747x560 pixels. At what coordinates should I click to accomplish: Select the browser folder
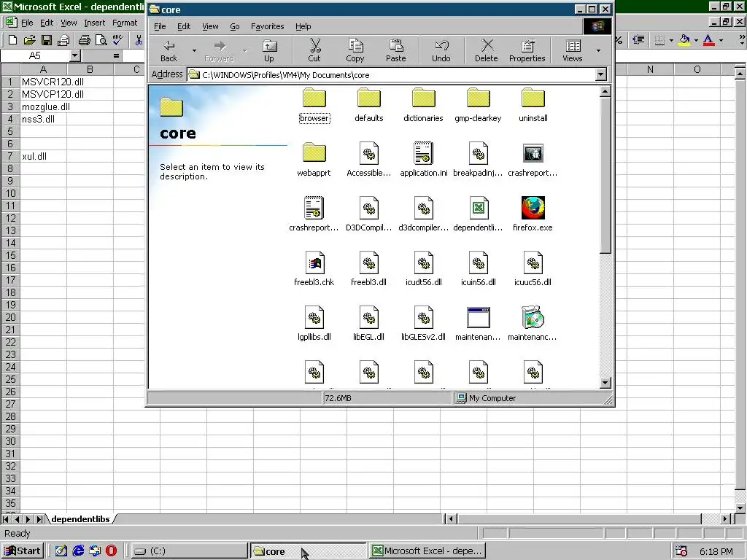click(x=314, y=105)
